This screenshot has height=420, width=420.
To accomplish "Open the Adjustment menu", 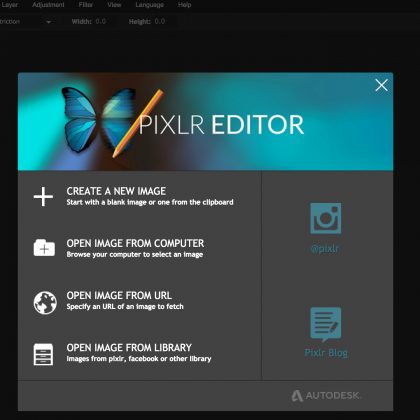I will point(48,5).
